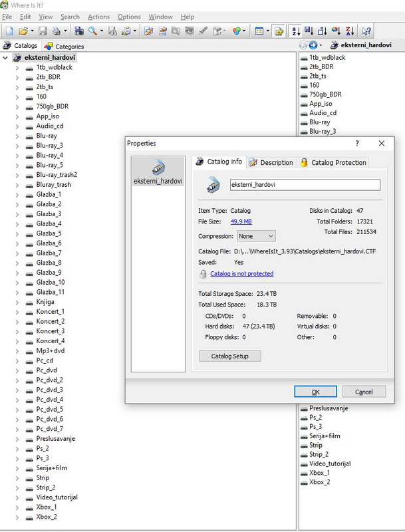Click the context help arrow-question icon
This screenshot has height=532, width=405.
(366, 31)
